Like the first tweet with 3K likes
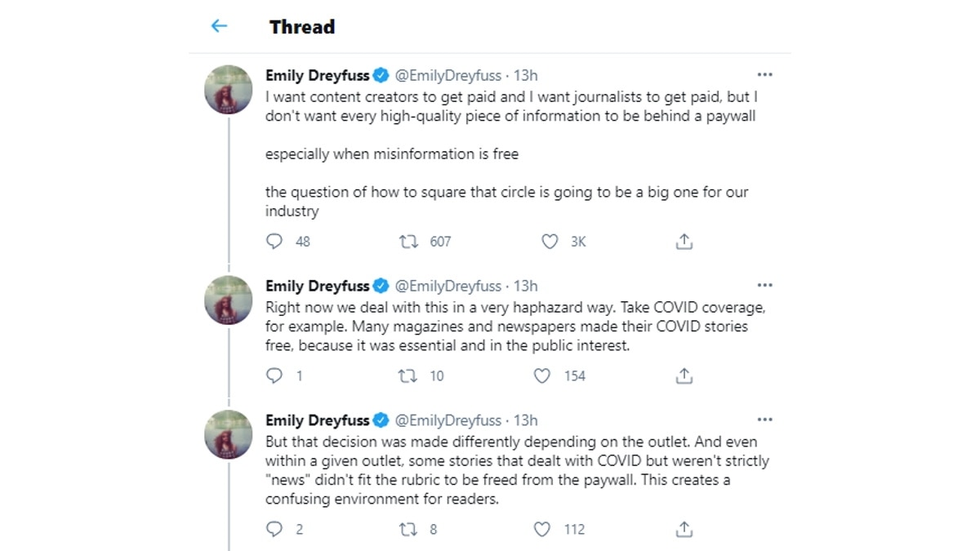 550,242
